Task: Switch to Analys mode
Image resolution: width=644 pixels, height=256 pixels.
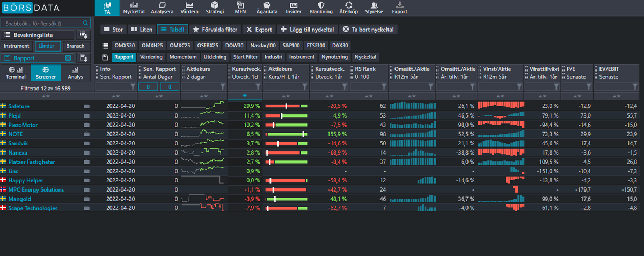Action: [x=75, y=72]
